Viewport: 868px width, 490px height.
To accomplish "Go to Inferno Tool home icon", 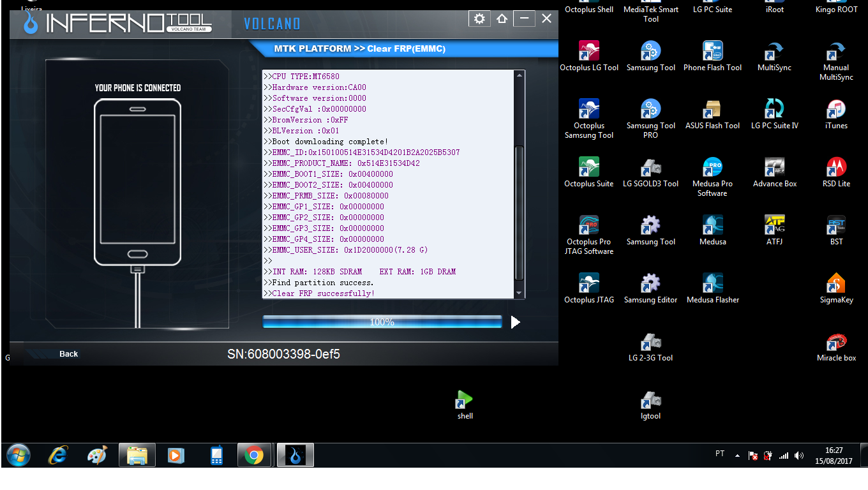I will 502,19.
